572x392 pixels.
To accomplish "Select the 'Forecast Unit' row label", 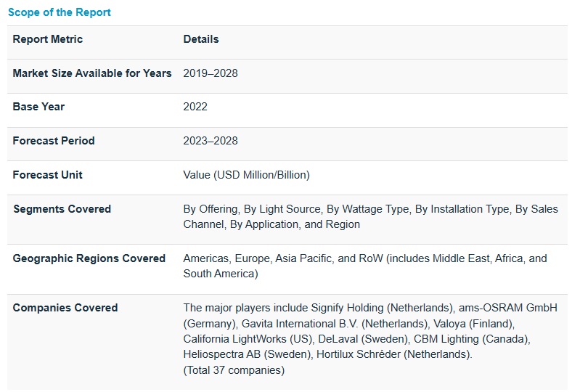I will pyautogui.click(x=48, y=175).
